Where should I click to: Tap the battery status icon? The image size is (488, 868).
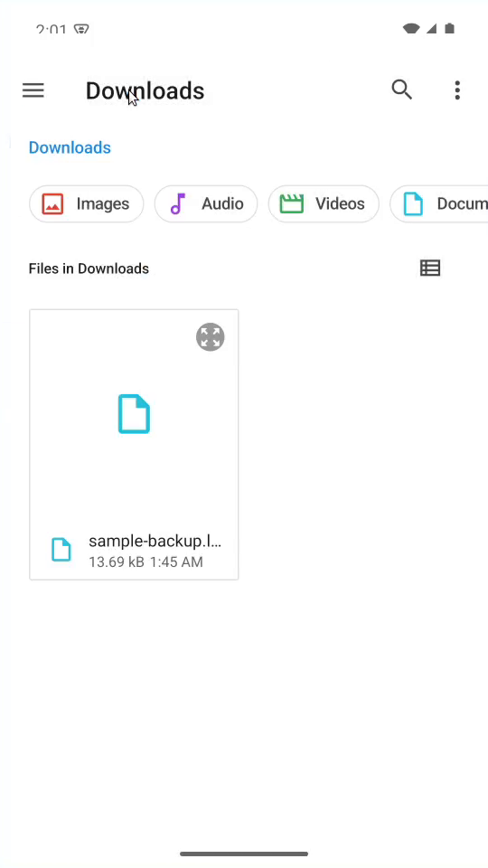pyautogui.click(x=449, y=28)
